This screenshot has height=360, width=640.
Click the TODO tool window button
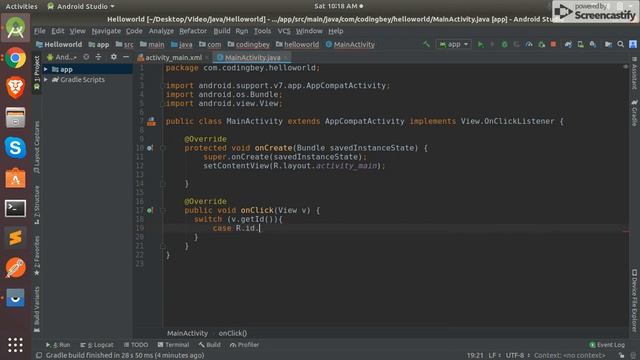coord(136,345)
